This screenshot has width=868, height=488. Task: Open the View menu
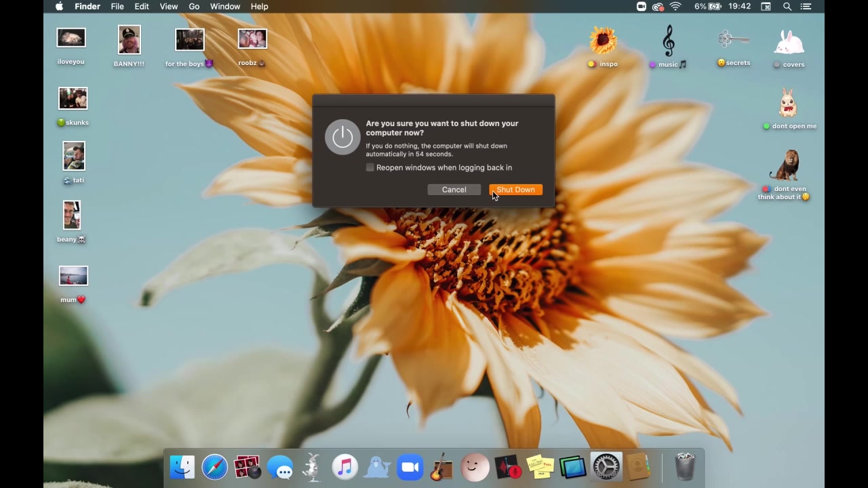coord(169,7)
